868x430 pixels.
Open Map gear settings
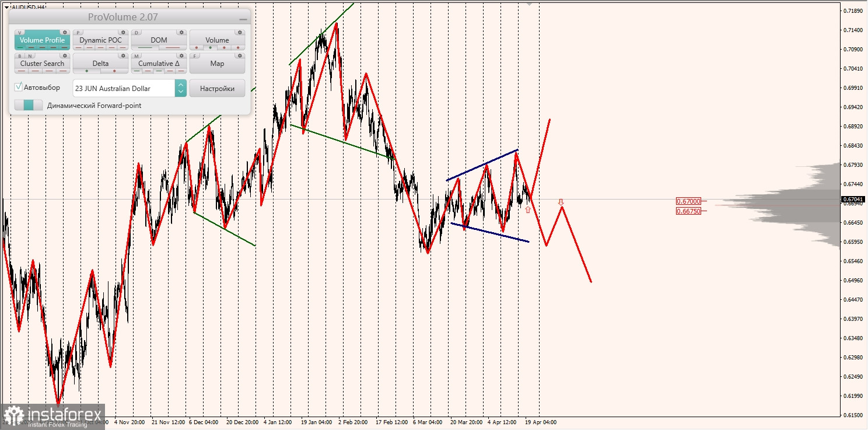tap(240, 55)
